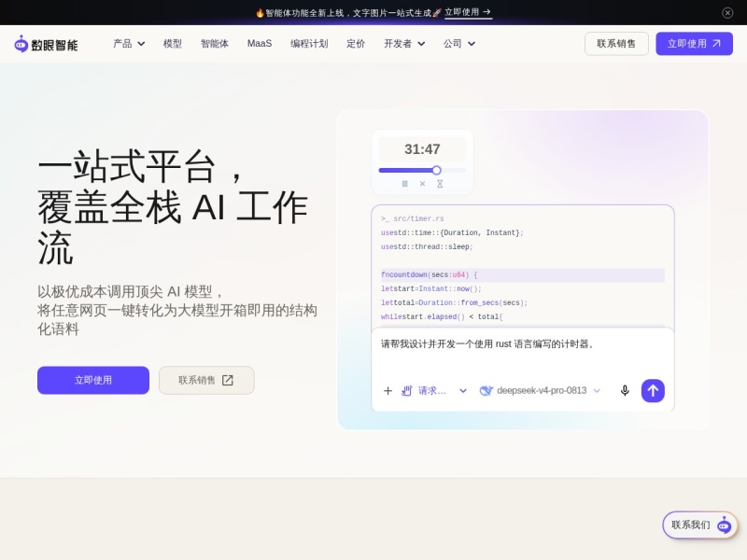Pause the timer with the pause icon
Screen dimensions: 747x560
[405, 184]
